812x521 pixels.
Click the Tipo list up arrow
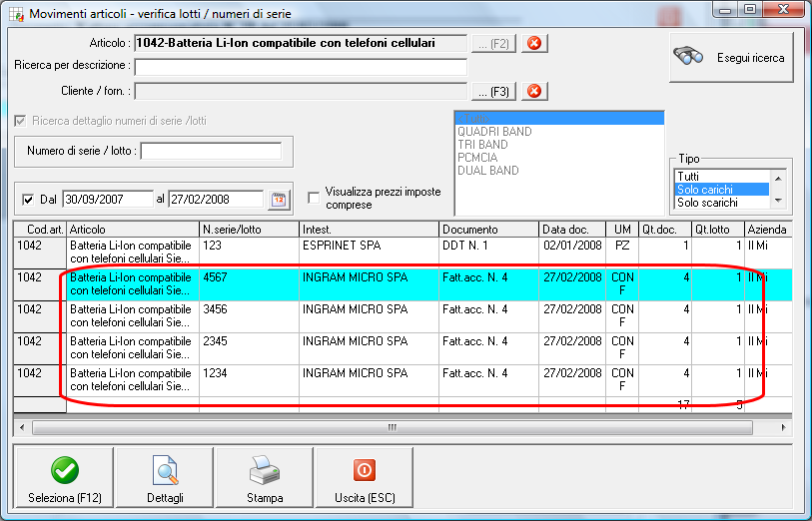(778, 178)
